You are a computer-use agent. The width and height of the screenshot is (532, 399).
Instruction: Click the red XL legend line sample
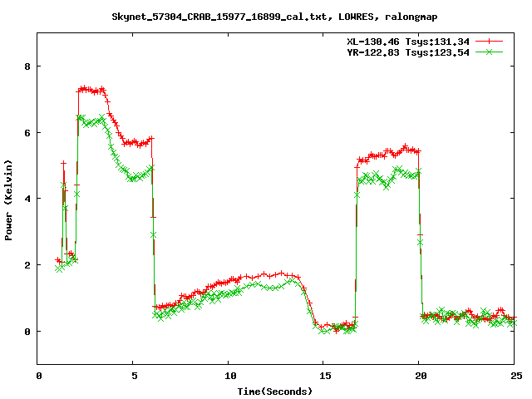point(489,42)
